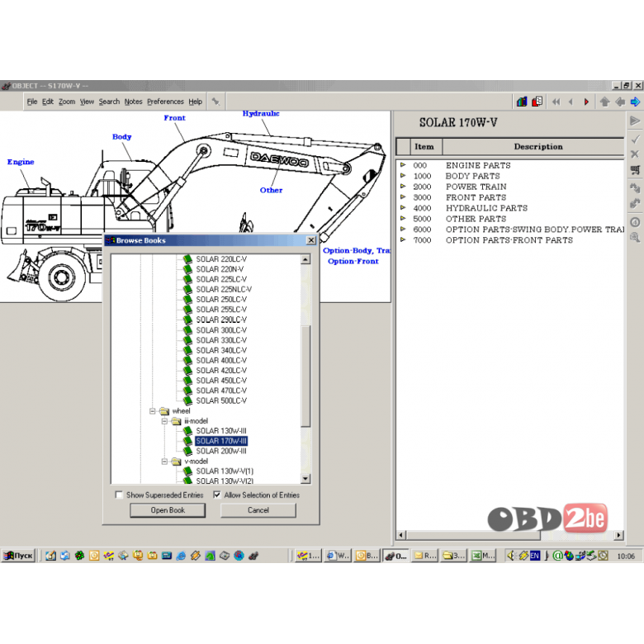Enable Show Superseded Entries checkbox
The height and width of the screenshot is (644, 644).
119,495
